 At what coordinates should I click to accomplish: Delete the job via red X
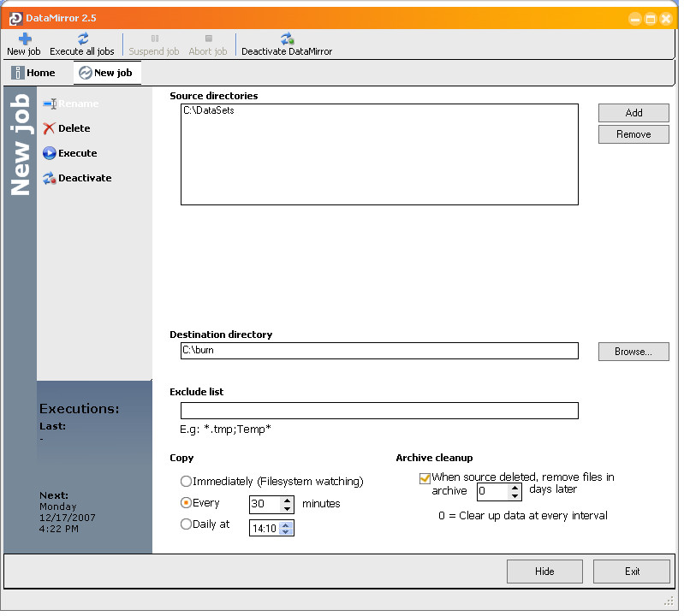click(49, 129)
